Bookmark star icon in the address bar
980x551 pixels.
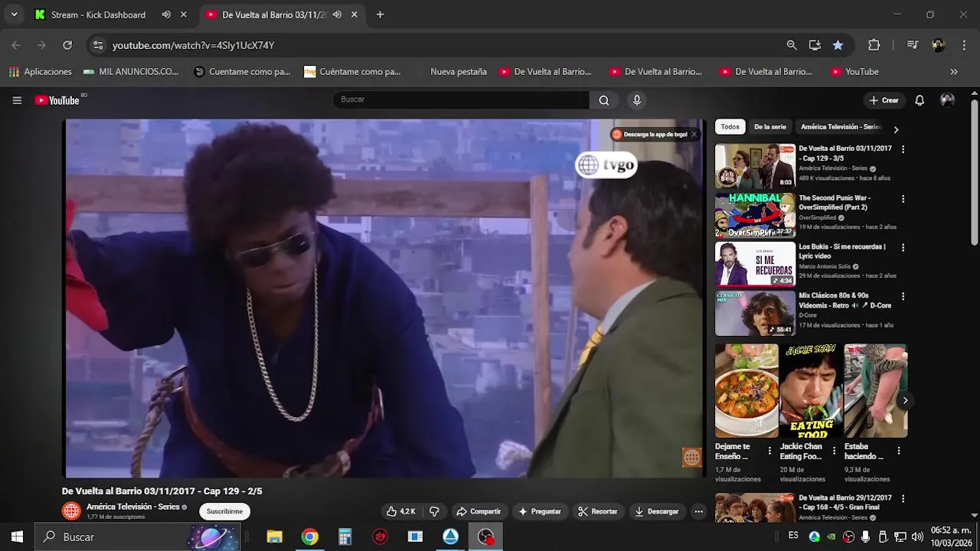838,45
